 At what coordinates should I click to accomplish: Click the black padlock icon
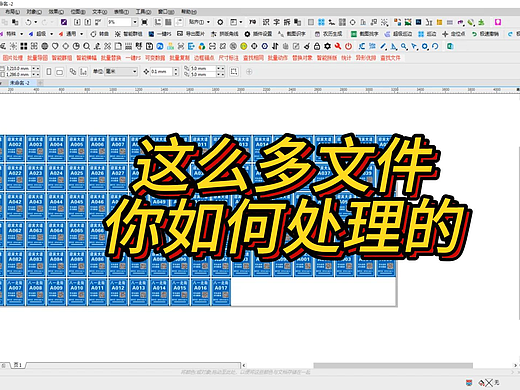(x=317, y=46)
